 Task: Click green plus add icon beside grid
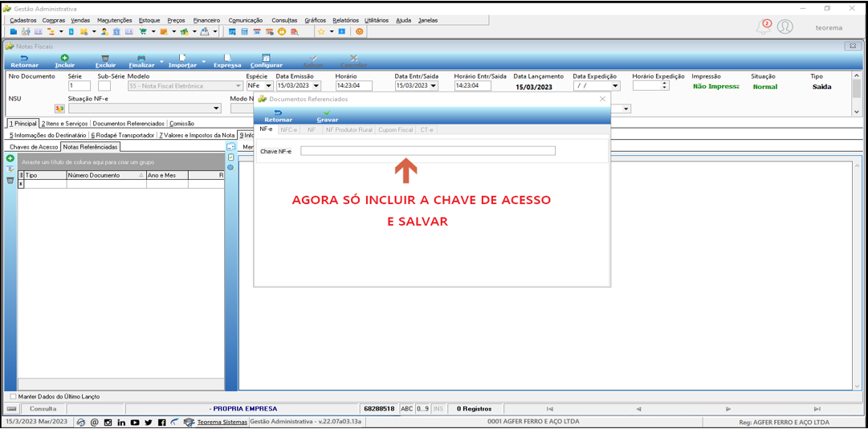click(x=10, y=158)
